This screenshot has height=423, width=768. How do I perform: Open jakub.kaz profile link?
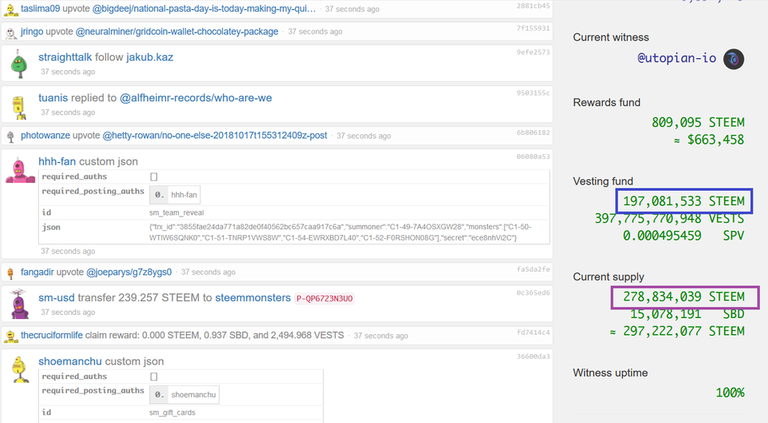click(150, 57)
